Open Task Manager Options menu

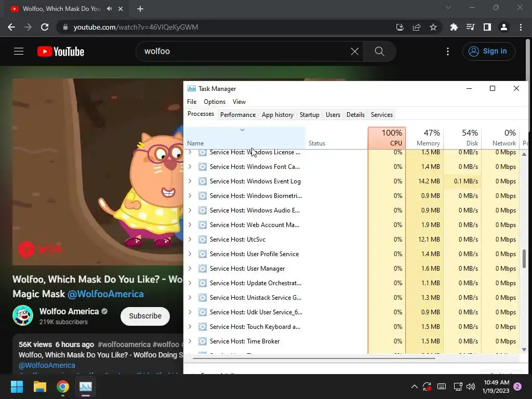click(215, 102)
